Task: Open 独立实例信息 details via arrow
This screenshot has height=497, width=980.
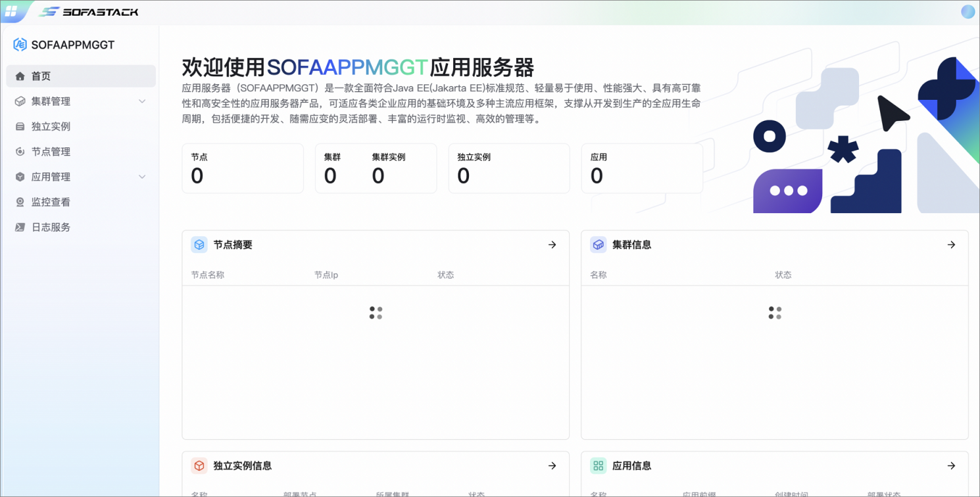Action: 552,465
